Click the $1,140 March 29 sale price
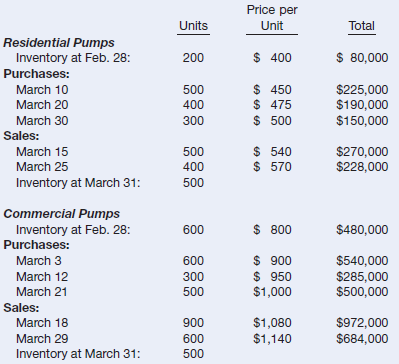This screenshot has height=364, width=399. click(272, 339)
